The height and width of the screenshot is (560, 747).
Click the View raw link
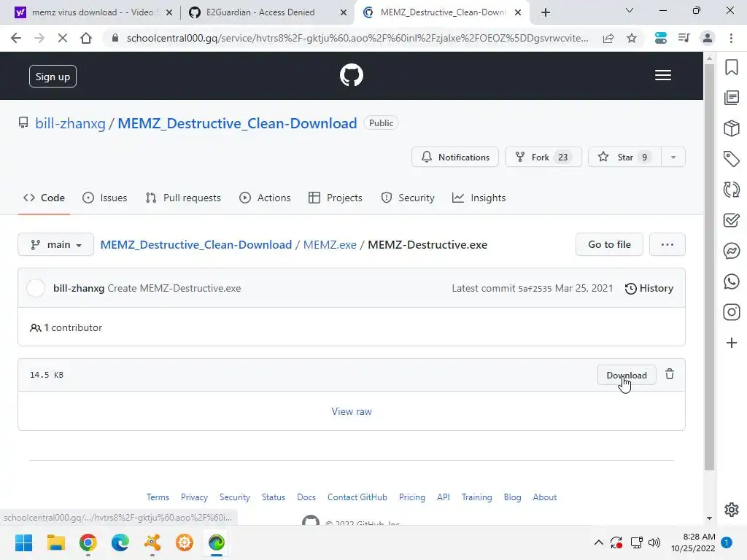click(352, 411)
